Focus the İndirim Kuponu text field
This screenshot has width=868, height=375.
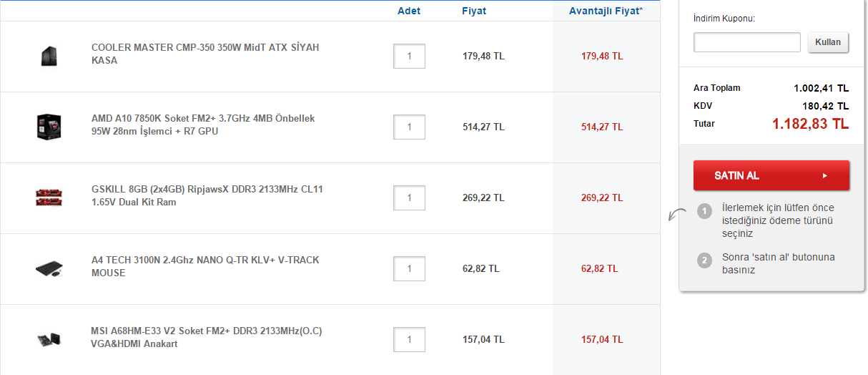[746, 42]
